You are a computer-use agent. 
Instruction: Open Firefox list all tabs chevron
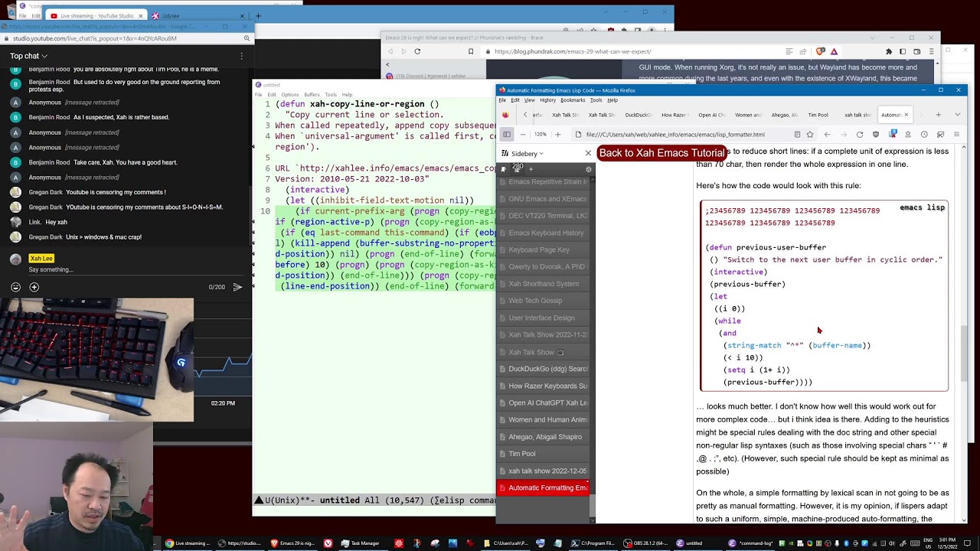click(x=957, y=115)
